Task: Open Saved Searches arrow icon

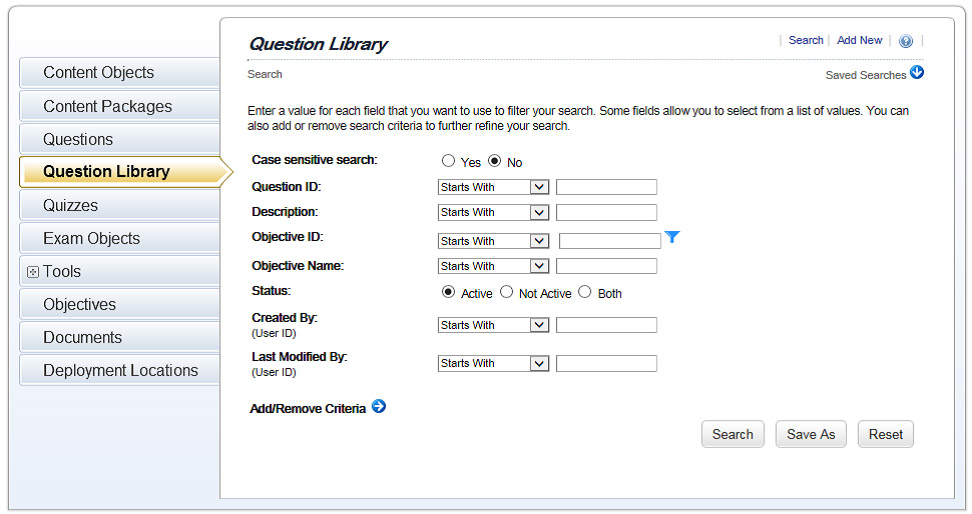Action: 917,73
